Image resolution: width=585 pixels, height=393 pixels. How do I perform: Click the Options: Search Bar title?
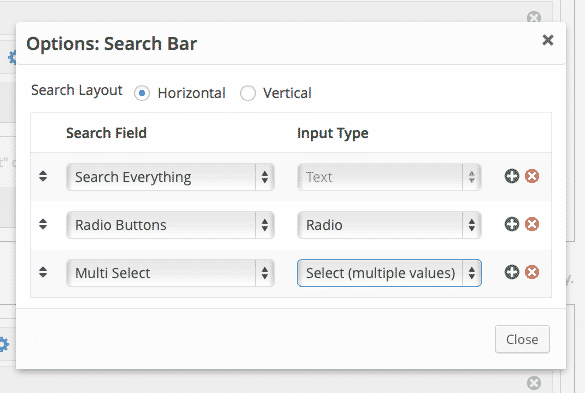tap(112, 44)
